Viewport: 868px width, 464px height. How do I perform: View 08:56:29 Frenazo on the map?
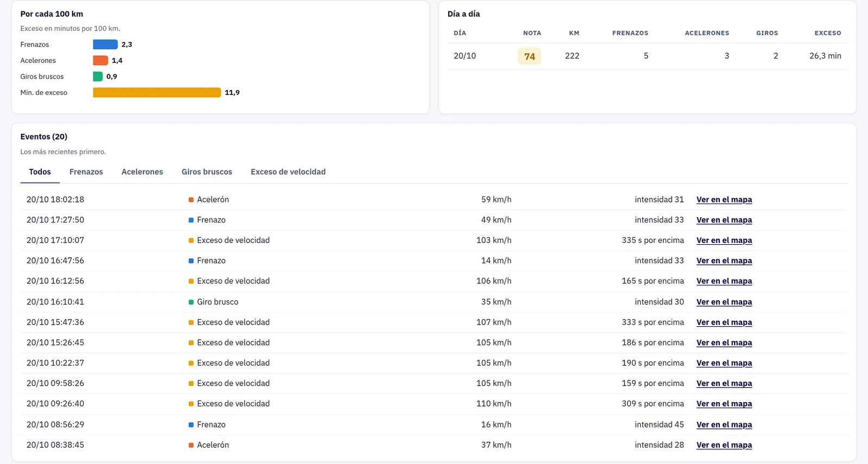724,424
